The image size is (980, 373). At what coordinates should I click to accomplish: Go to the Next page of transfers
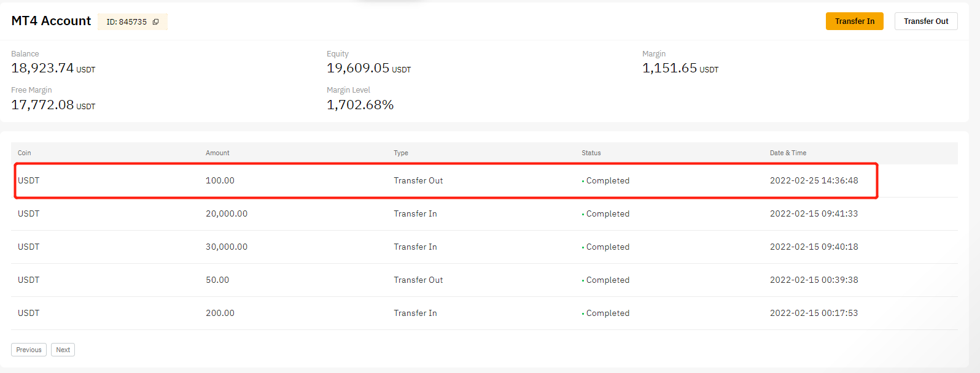[63, 350]
